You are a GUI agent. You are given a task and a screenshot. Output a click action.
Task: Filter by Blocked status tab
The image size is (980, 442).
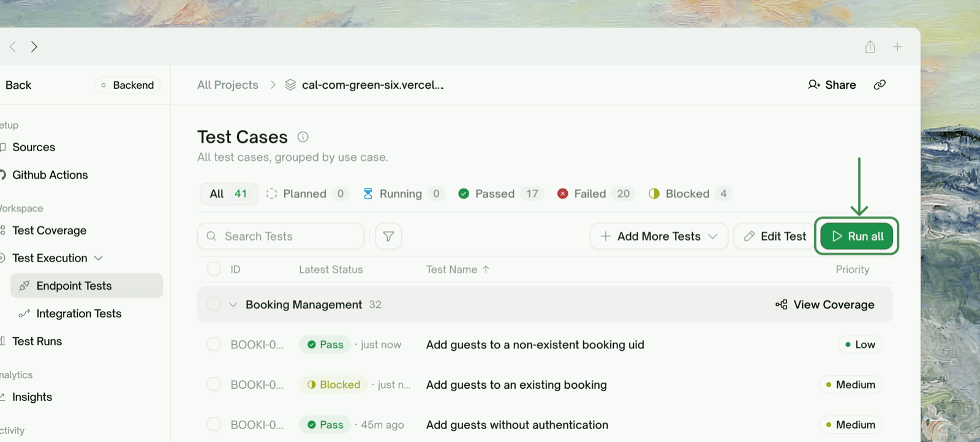(690, 194)
